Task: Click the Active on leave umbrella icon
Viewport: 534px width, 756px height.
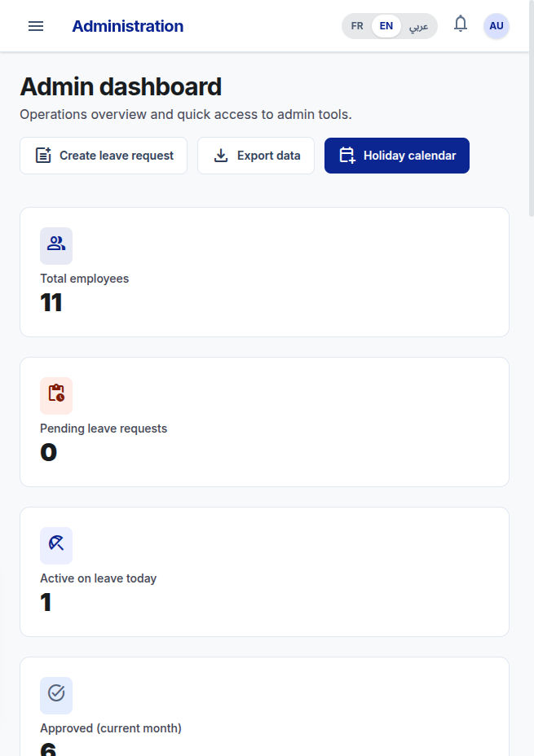Action: coord(56,546)
